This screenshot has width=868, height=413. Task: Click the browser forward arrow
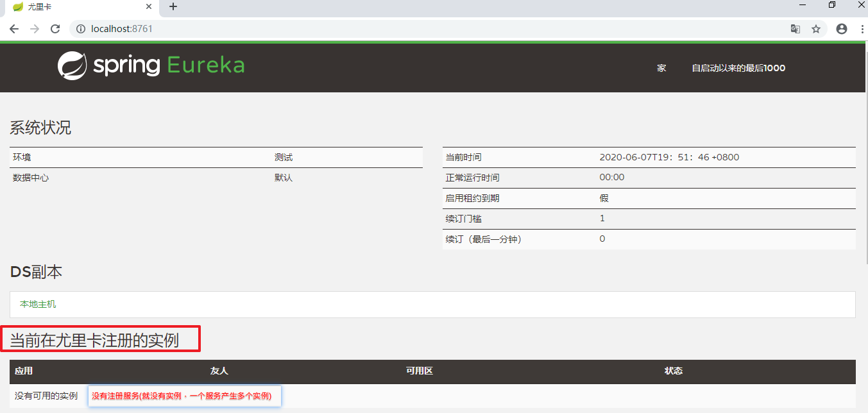click(35, 29)
